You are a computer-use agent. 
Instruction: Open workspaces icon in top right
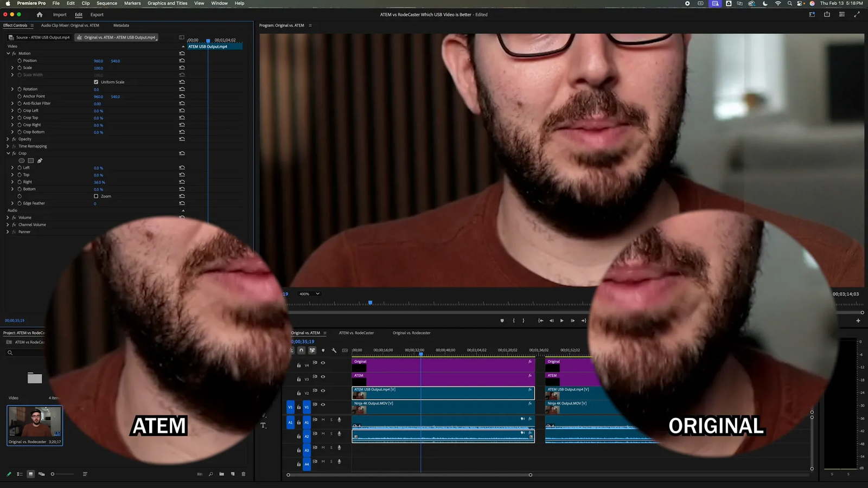(x=812, y=15)
